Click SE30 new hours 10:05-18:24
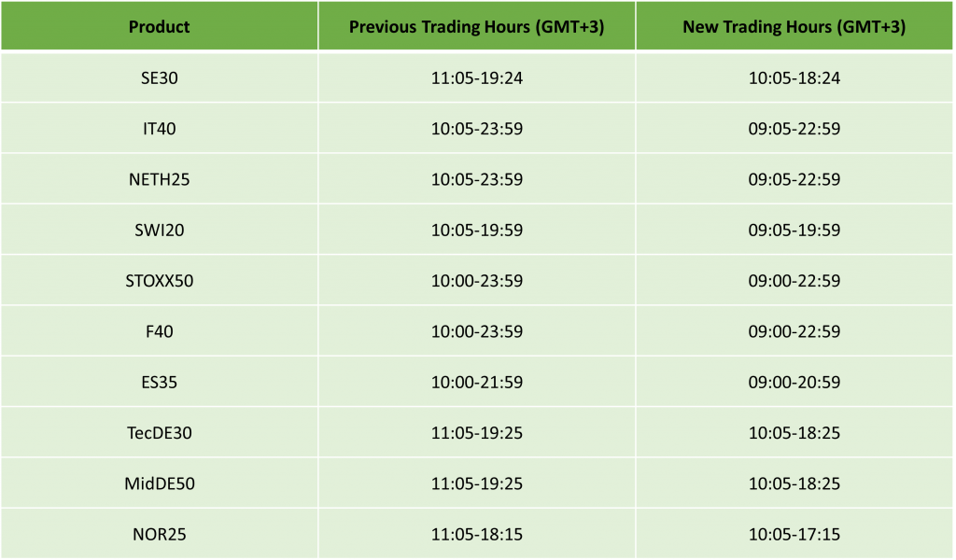The height and width of the screenshot is (560, 956). click(x=794, y=78)
